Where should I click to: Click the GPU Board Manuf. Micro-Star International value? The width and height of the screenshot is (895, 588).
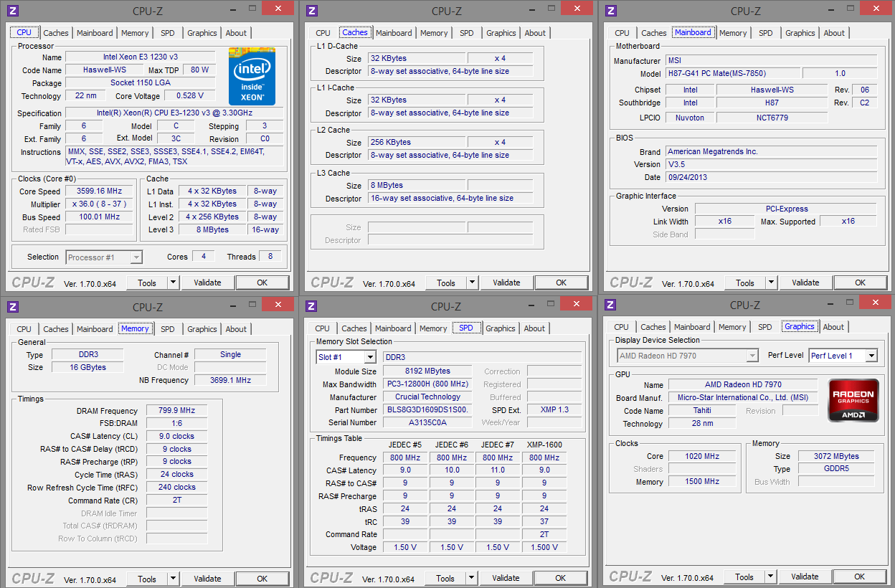[742, 398]
